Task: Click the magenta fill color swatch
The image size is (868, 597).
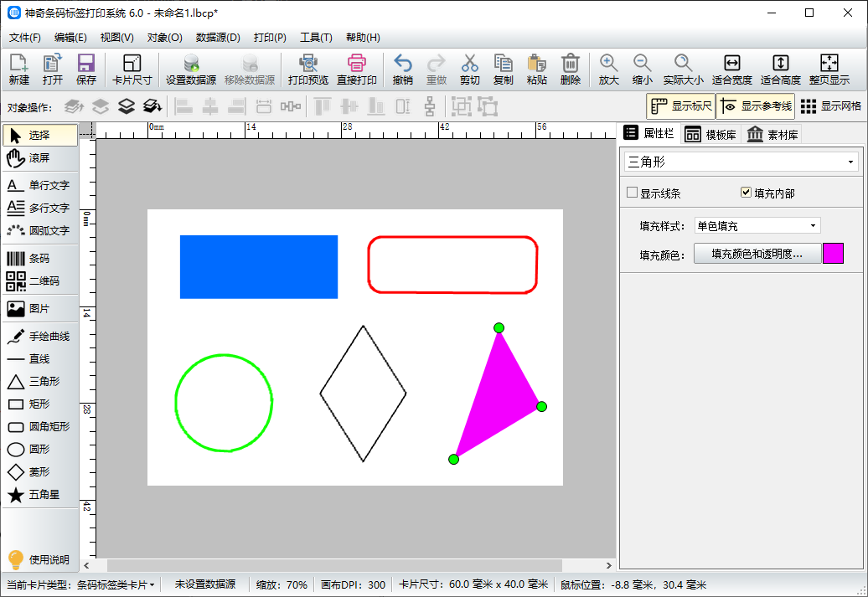Action: [833, 254]
